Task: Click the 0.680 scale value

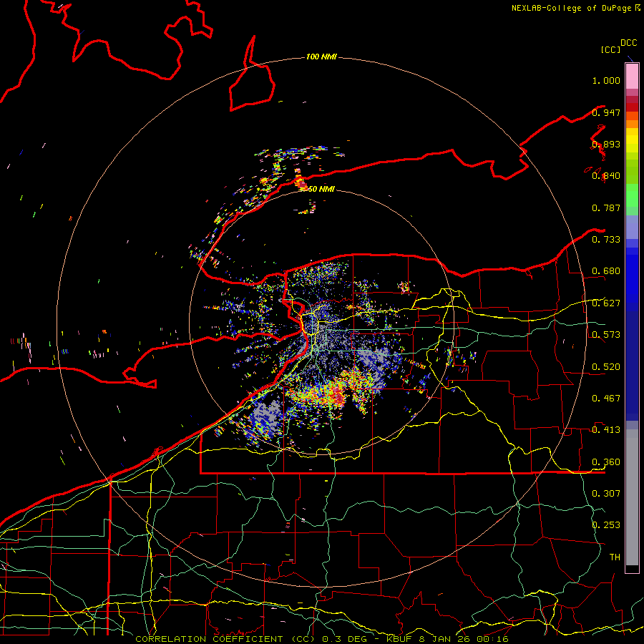Action: tap(606, 271)
